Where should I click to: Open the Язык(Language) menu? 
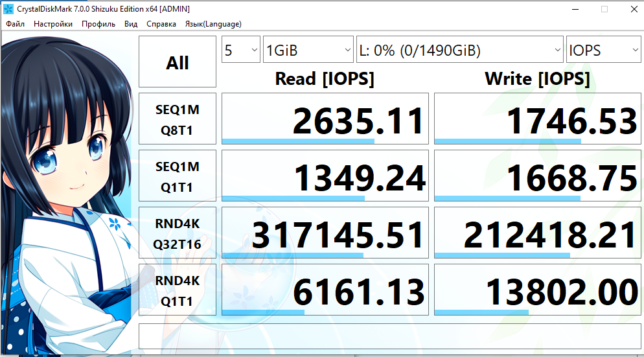[x=213, y=24]
